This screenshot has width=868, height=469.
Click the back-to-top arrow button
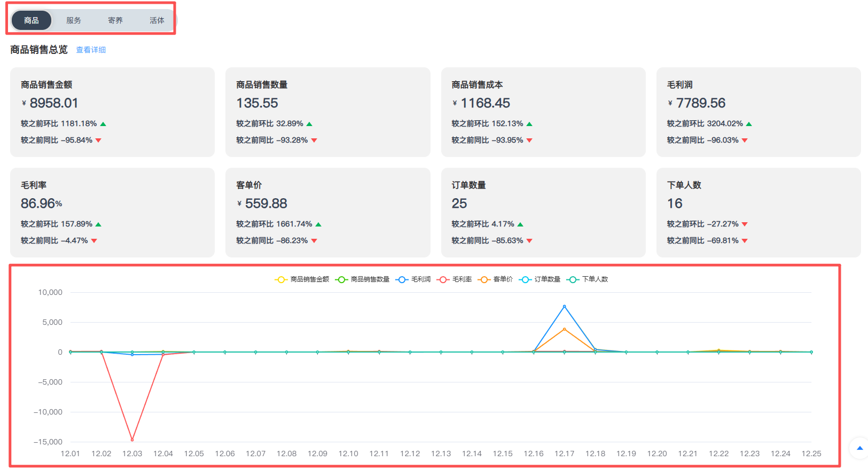[x=859, y=448]
